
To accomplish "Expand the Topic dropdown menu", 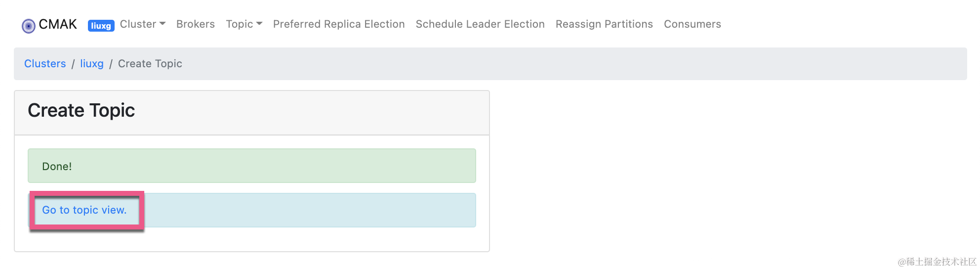I will [240, 24].
